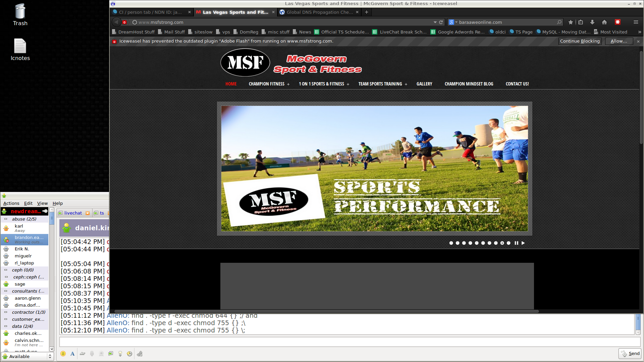
Task: Select the first slideshow dot
Action: pos(451,243)
